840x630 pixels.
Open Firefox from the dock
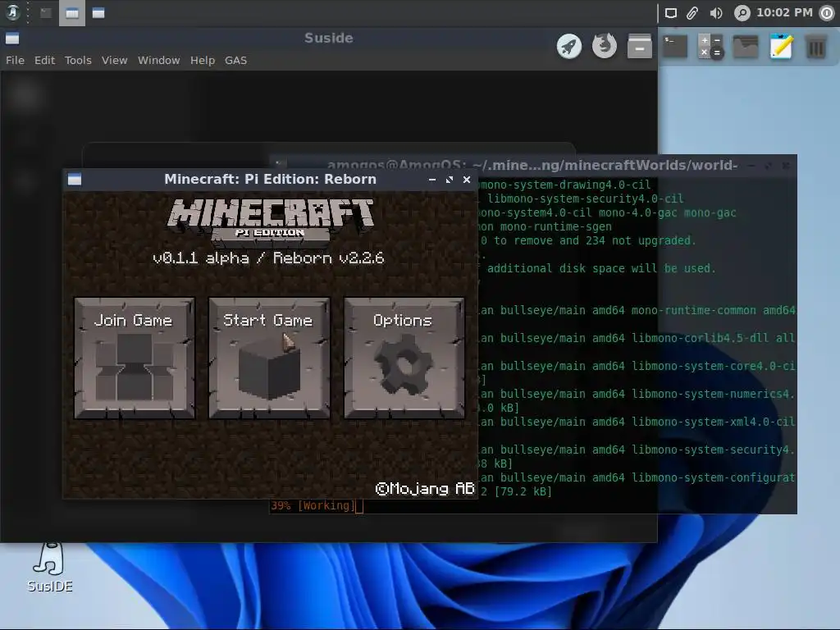(605, 46)
